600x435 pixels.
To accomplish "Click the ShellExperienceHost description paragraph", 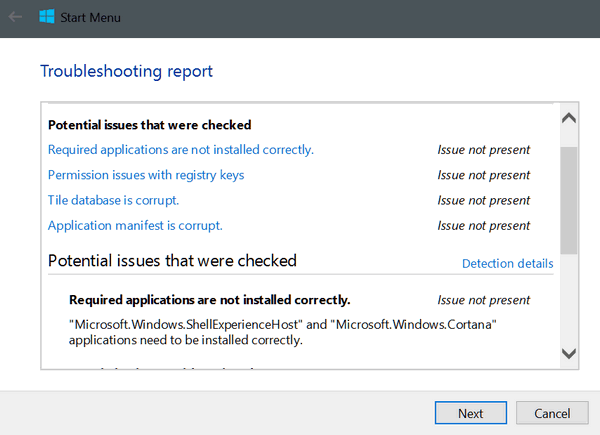I will click(282, 332).
